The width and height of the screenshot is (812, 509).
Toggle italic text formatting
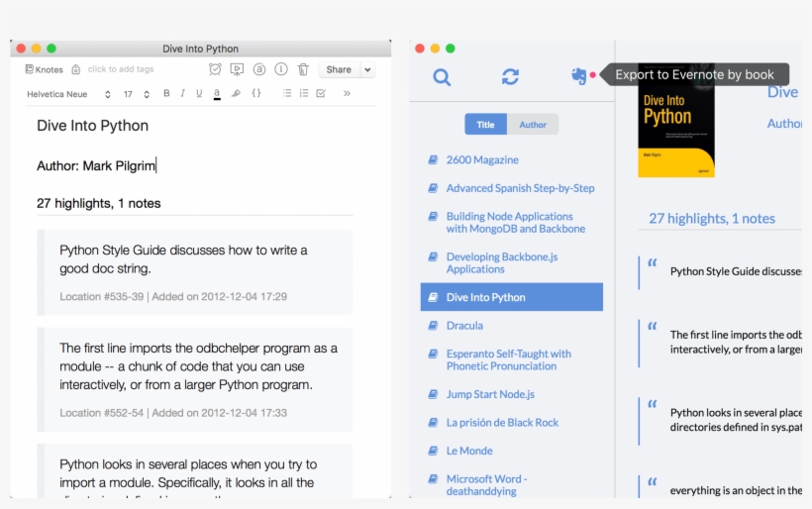click(182, 94)
